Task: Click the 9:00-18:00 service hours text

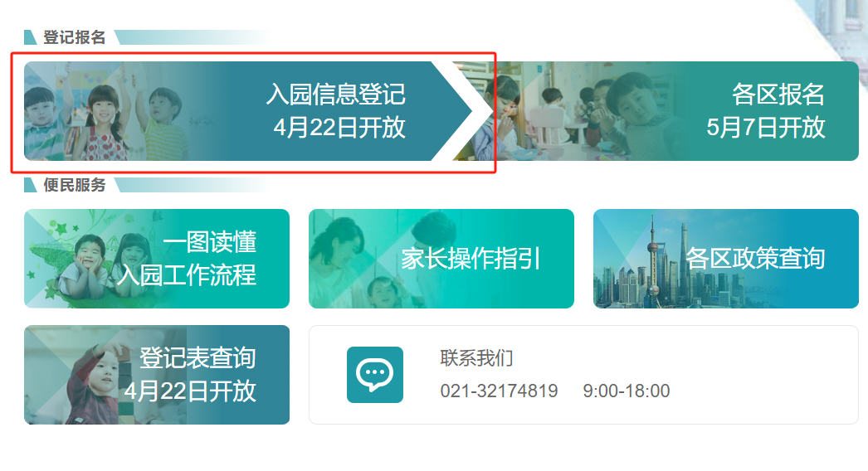Action: pos(626,391)
